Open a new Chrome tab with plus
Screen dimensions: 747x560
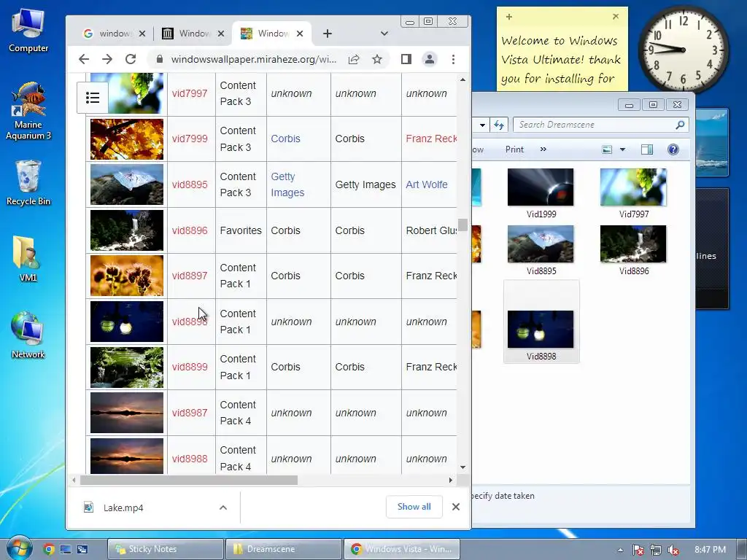point(328,34)
